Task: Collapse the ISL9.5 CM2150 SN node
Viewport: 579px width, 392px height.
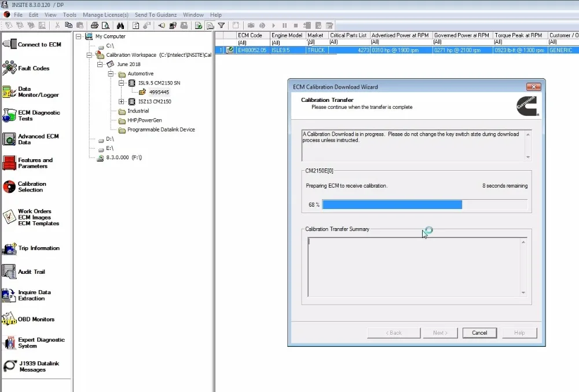Action: click(x=121, y=83)
